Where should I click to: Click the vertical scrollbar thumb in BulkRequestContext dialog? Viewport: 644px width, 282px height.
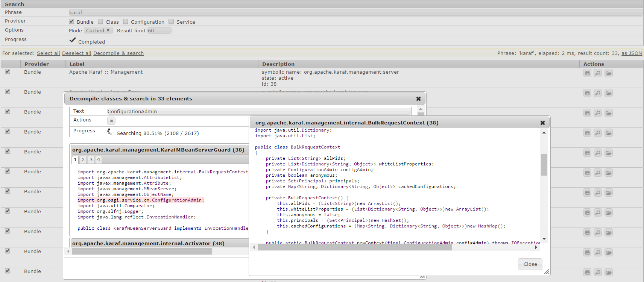tap(544, 164)
